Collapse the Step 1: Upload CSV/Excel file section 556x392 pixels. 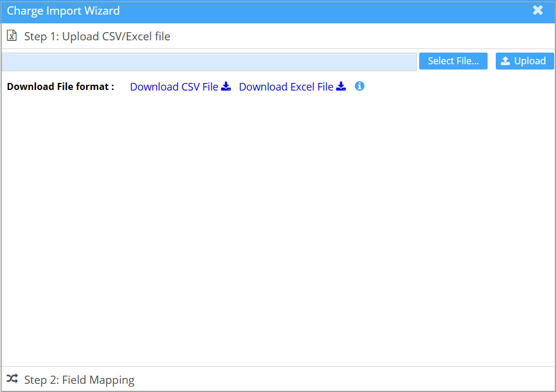[97, 36]
